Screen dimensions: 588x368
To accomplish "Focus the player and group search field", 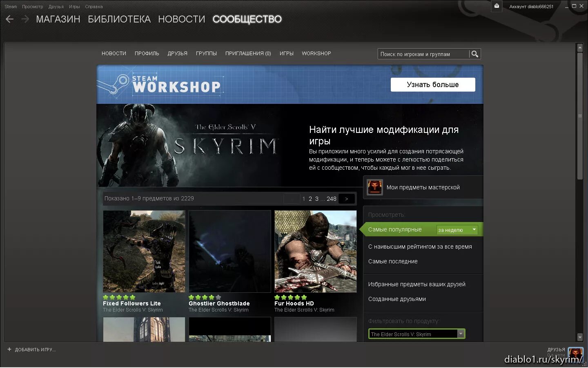I will pos(423,54).
